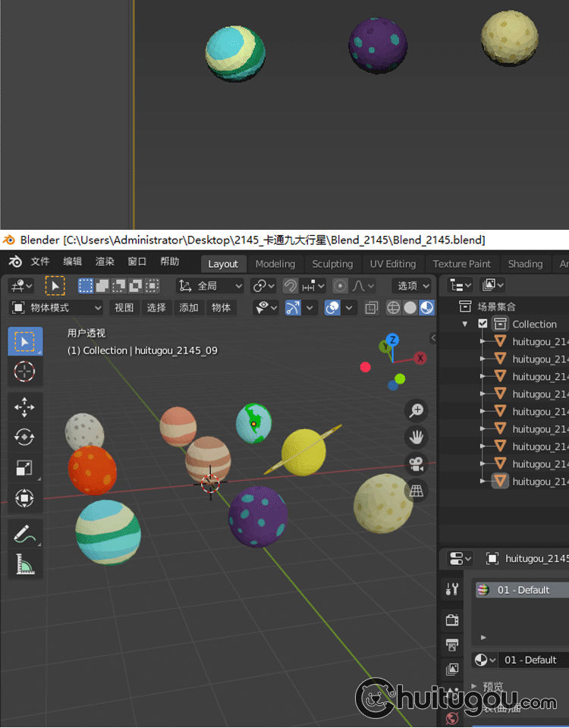Activate the Rotate tool
569x728 pixels.
tap(24, 438)
